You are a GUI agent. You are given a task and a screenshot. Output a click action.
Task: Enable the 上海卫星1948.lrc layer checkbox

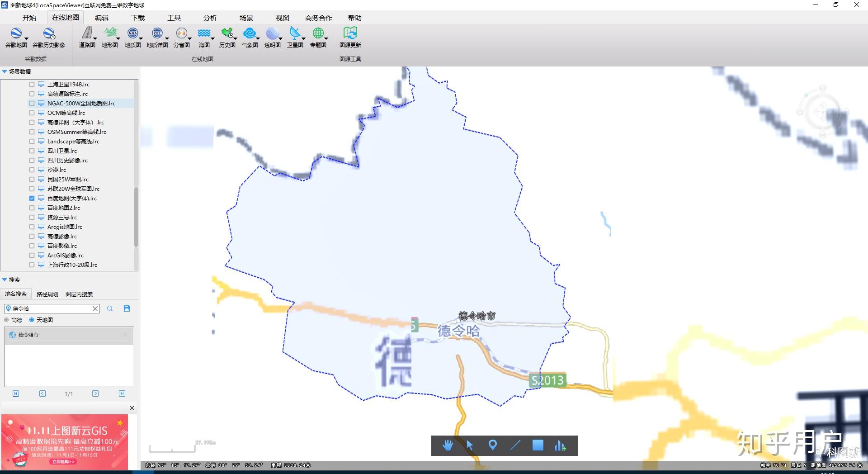(x=32, y=84)
